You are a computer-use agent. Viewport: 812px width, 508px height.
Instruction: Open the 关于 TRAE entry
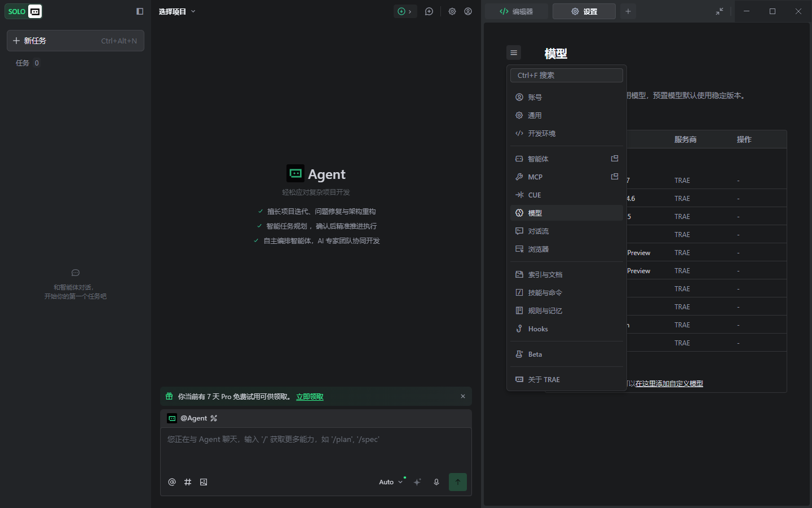click(567, 379)
